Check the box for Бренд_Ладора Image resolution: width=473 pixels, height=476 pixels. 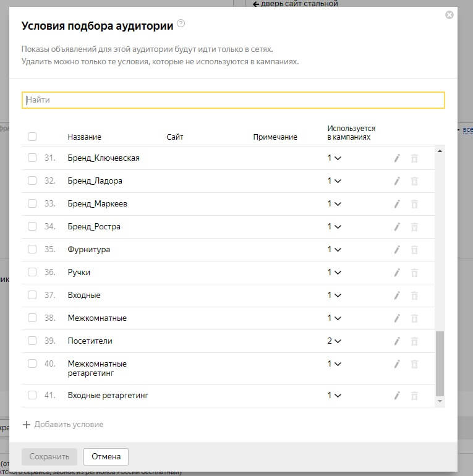coord(32,181)
